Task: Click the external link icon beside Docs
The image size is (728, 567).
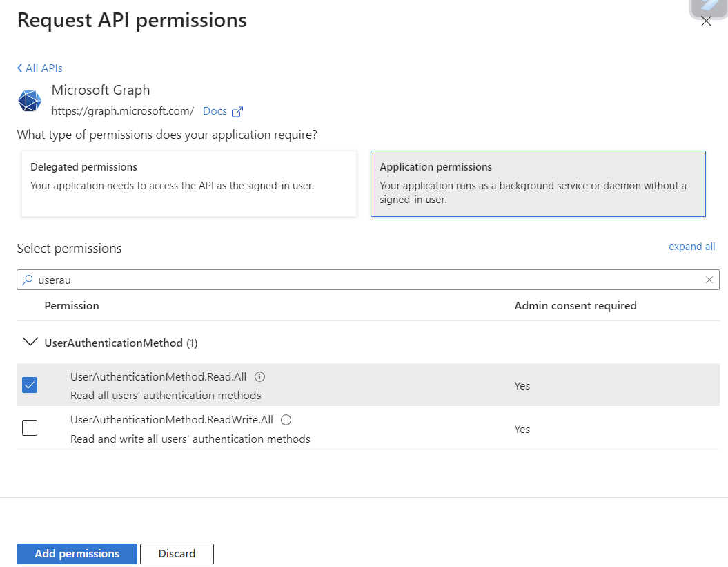Action: pyautogui.click(x=237, y=112)
